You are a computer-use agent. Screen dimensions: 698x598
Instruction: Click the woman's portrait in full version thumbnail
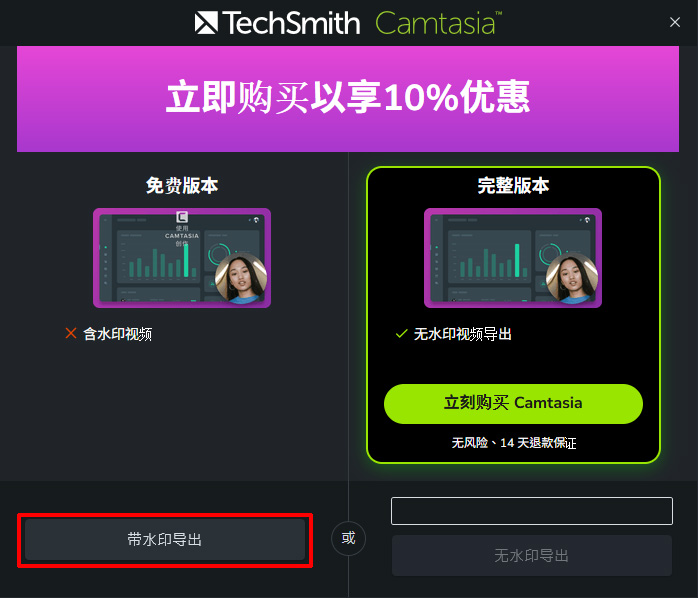[572, 278]
